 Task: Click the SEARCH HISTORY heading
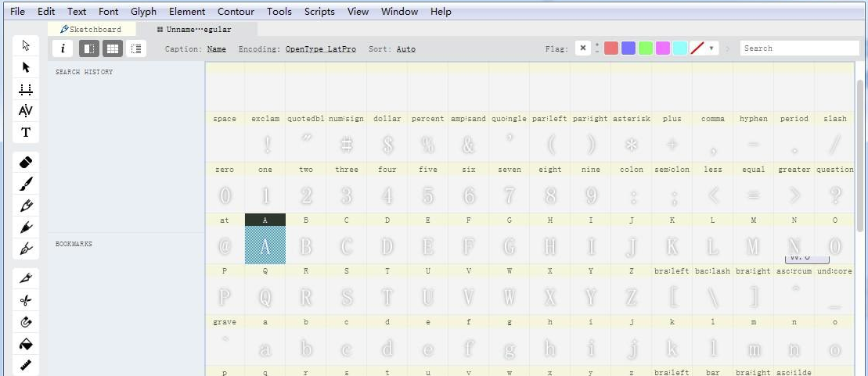click(85, 72)
